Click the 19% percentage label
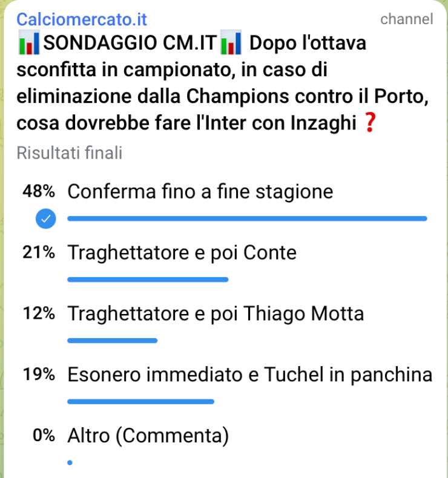448x478 pixels. click(x=39, y=375)
